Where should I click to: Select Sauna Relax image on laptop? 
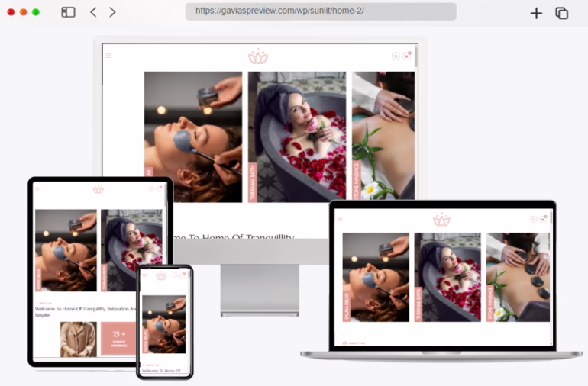click(376, 277)
